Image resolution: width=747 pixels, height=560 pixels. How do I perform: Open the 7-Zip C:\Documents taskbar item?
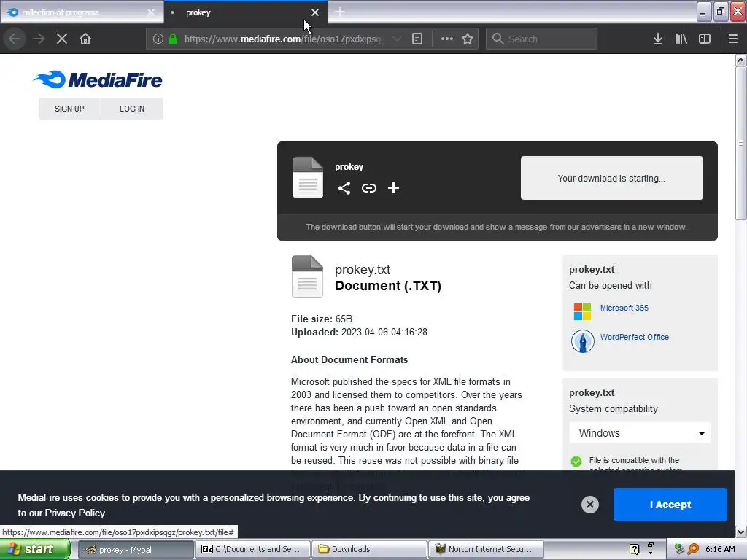[x=252, y=550]
